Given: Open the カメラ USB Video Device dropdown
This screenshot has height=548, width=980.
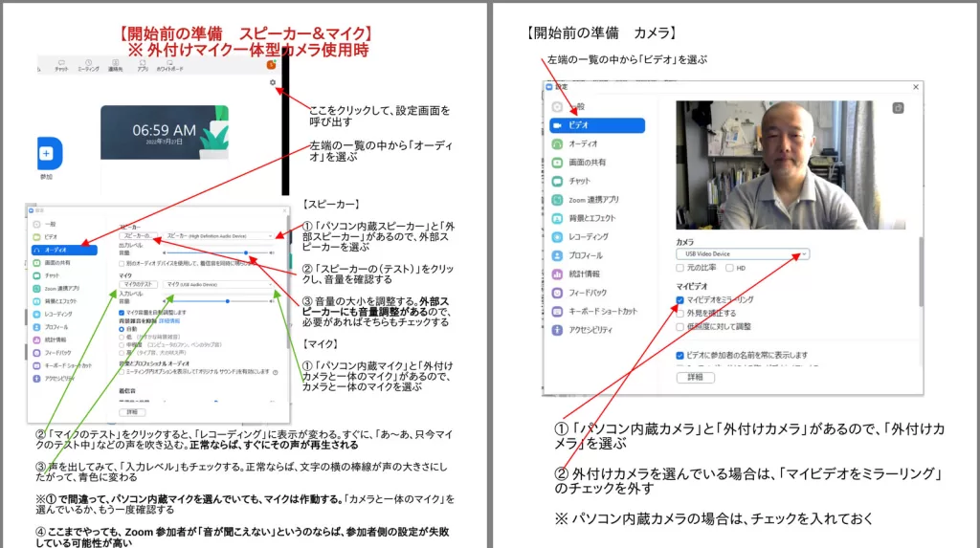Looking at the screenshot, I should pyautogui.click(x=743, y=254).
